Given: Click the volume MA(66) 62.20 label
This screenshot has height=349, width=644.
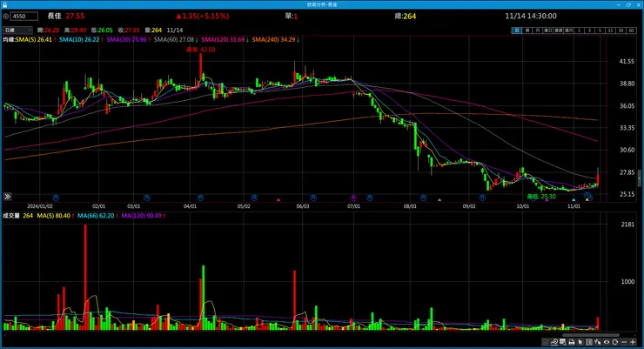Looking at the screenshot, I should 97,216.
